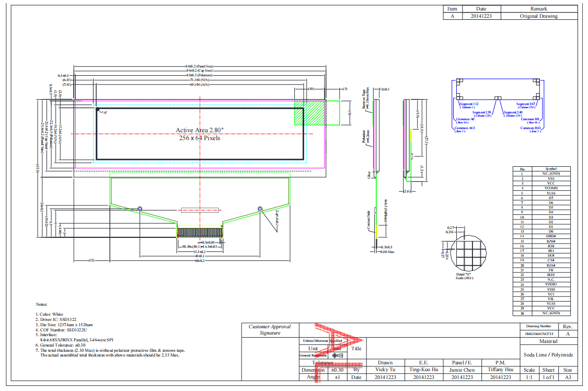Click the Original Drawing remark cell
This screenshot has height=391, width=588.
click(538, 16)
